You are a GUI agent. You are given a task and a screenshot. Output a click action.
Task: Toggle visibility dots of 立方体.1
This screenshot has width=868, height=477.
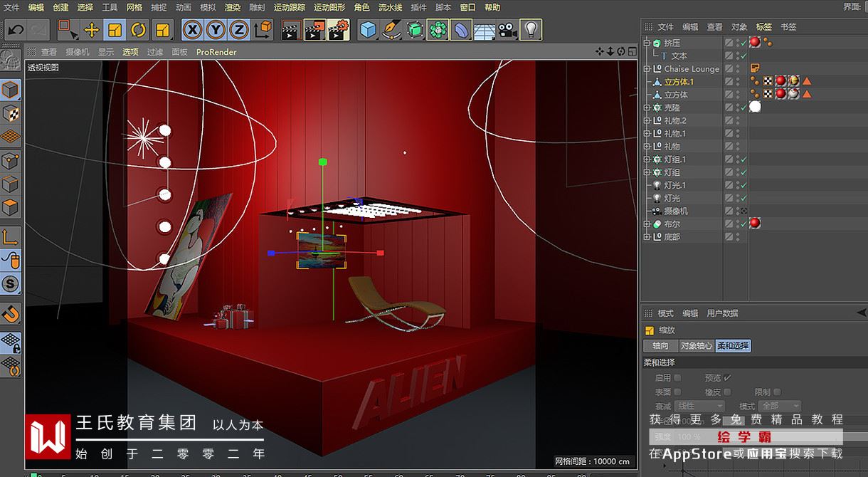[737, 82]
